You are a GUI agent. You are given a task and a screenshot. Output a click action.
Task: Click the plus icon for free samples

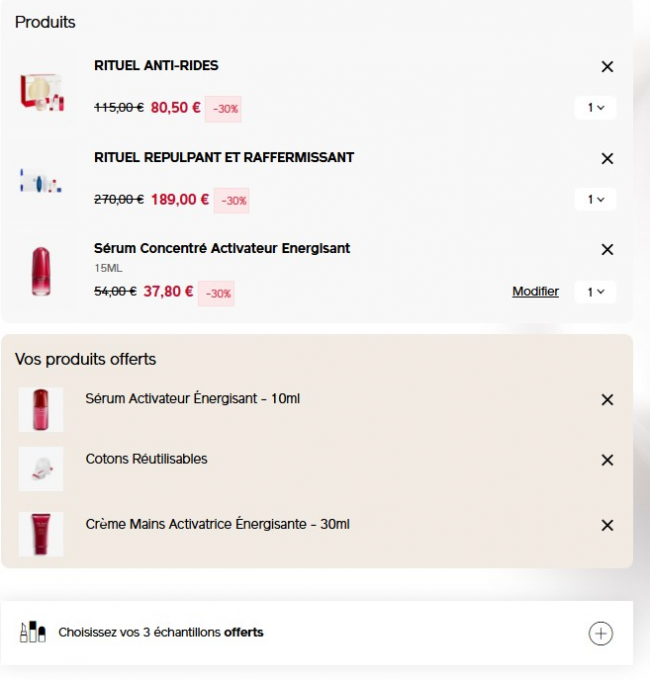[x=600, y=633]
